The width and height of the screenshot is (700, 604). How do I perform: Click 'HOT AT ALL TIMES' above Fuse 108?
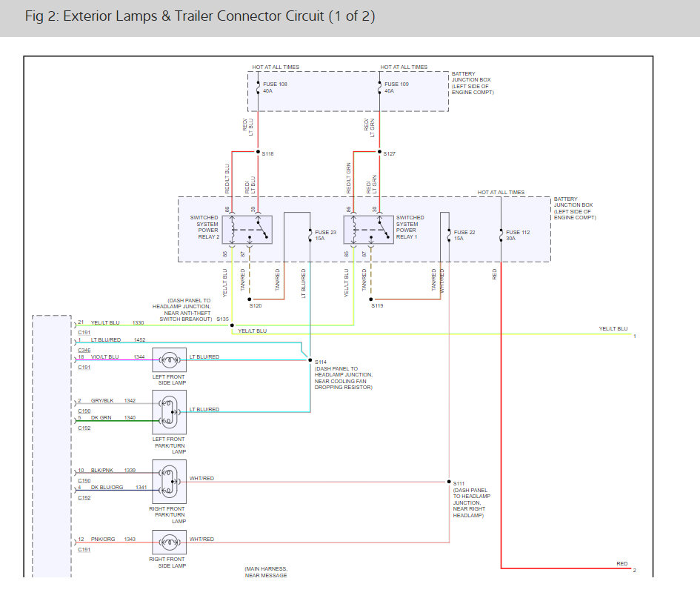tap(276, 67)
